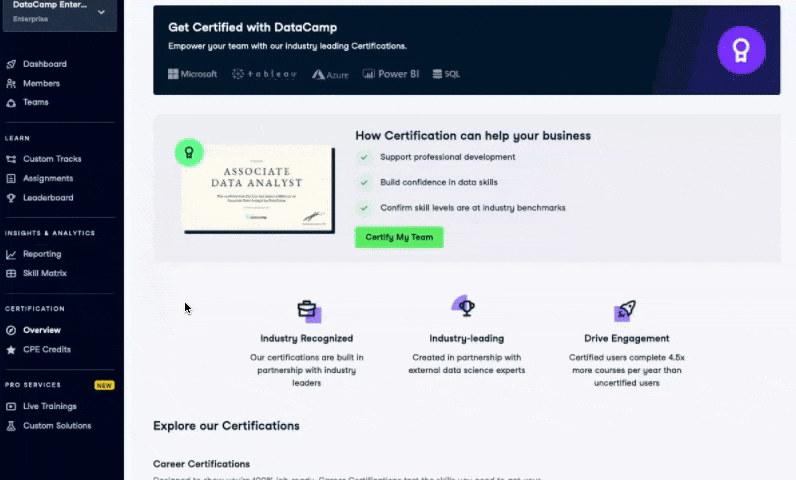
Task: Click the Members icon in sidebar
Action: [x=11, y=83]
